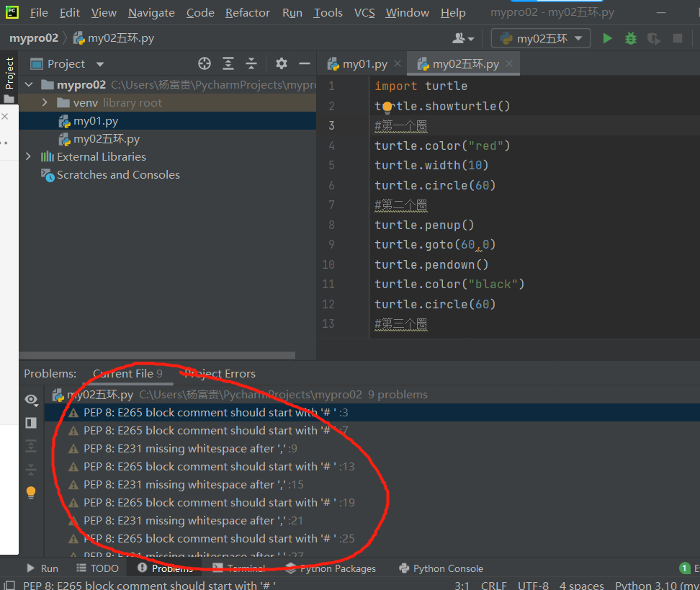Show quick fixes yellow bulb in Problems sidebar
This screenshot has height=590, width=700.
31,493
